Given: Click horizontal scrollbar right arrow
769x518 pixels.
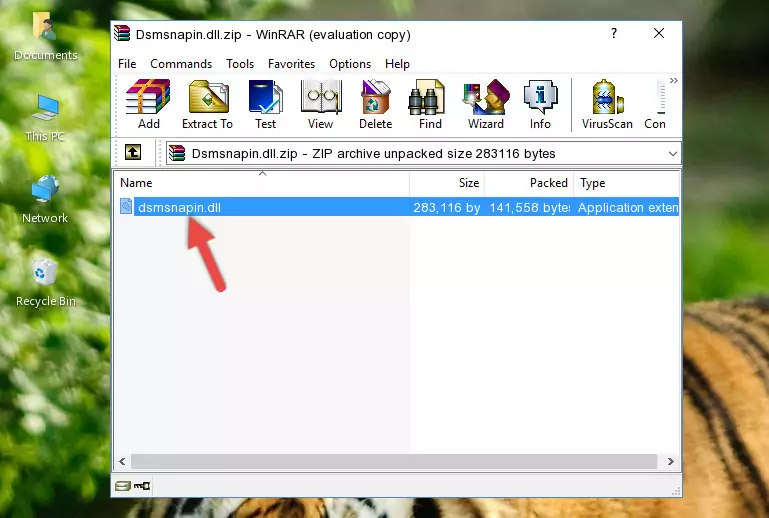Looking at the screenshot, I should 671,461.
